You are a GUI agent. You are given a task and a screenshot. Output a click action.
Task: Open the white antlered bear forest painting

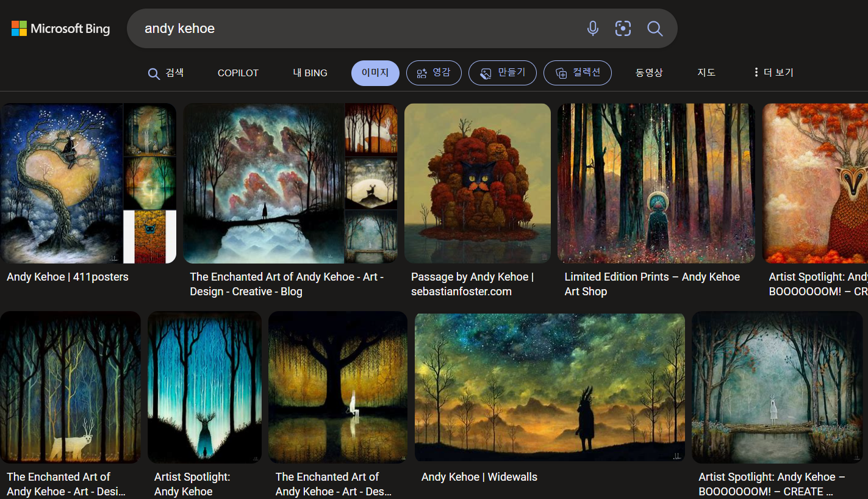tap(70, 387)
